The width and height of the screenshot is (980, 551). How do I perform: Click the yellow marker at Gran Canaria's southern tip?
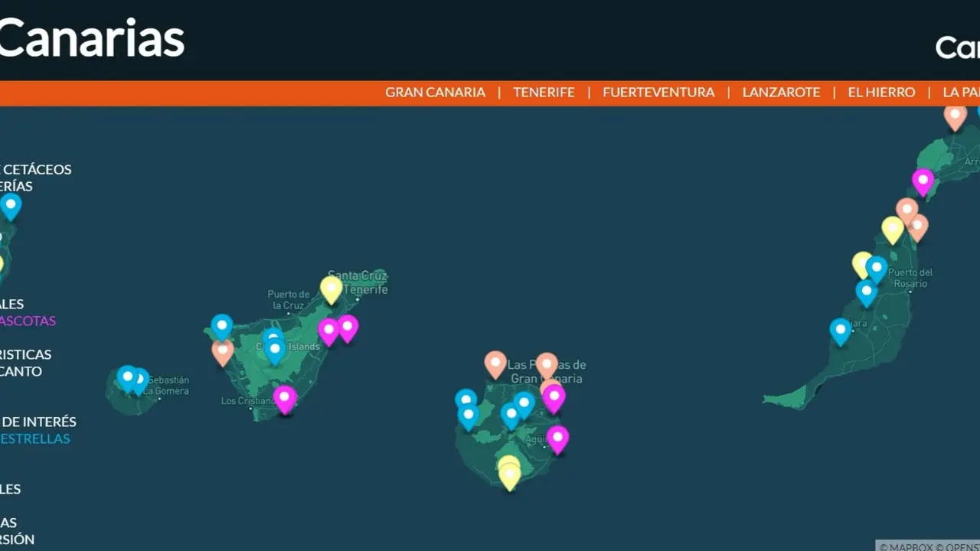point(509,476)
